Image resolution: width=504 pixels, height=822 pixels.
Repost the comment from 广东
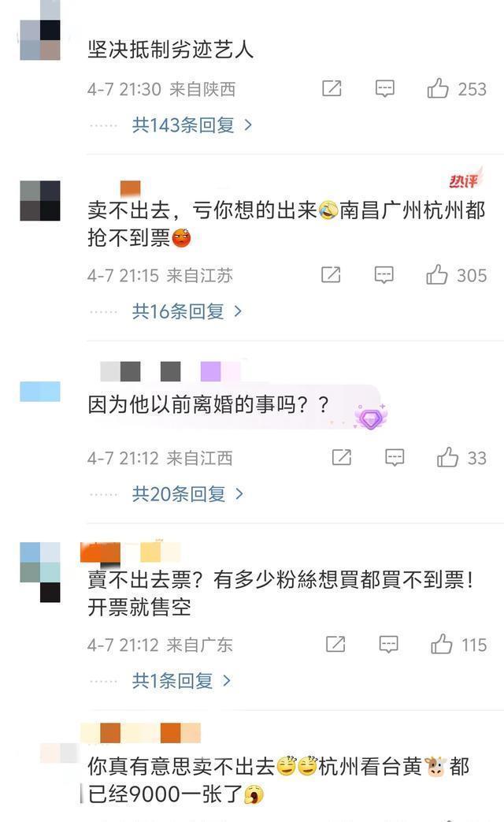(335, 644)
